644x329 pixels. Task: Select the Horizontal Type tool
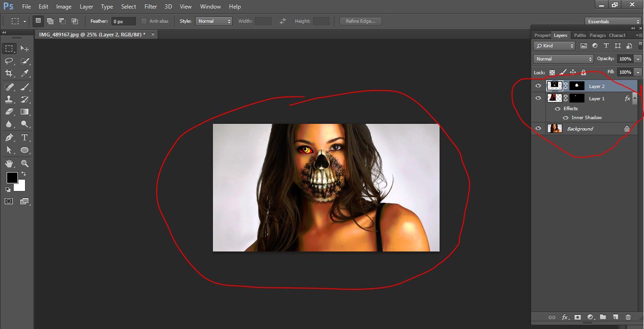[25, 138]
